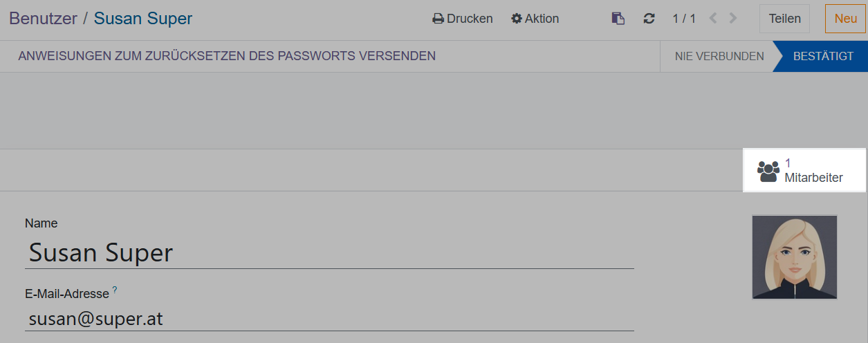This screenshot has height=343, width=868.
Task: Click the E-Mail-Adresse field label
Action: click(x=67, y=294)
